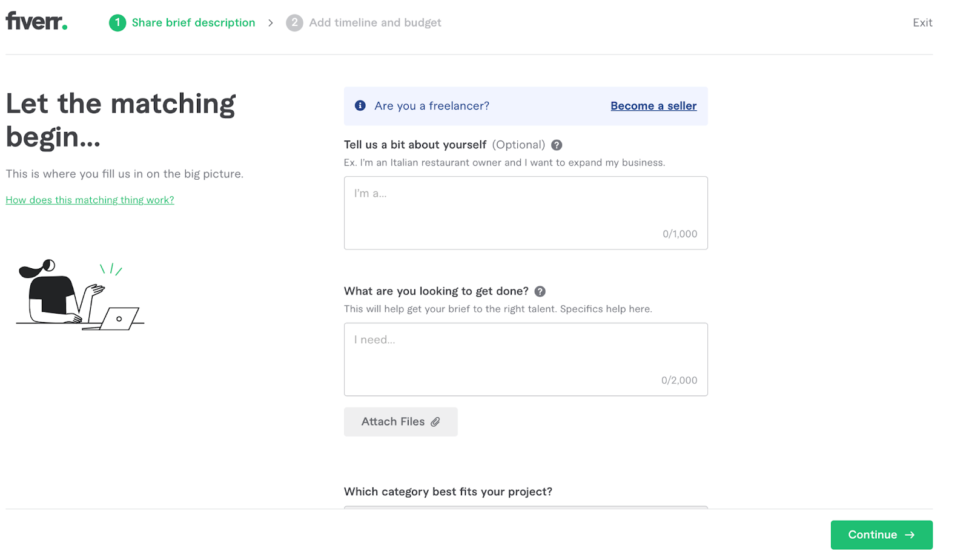
Task: Open help tooltip for 'What are you looking to get done?'
Action: [540, 292]
